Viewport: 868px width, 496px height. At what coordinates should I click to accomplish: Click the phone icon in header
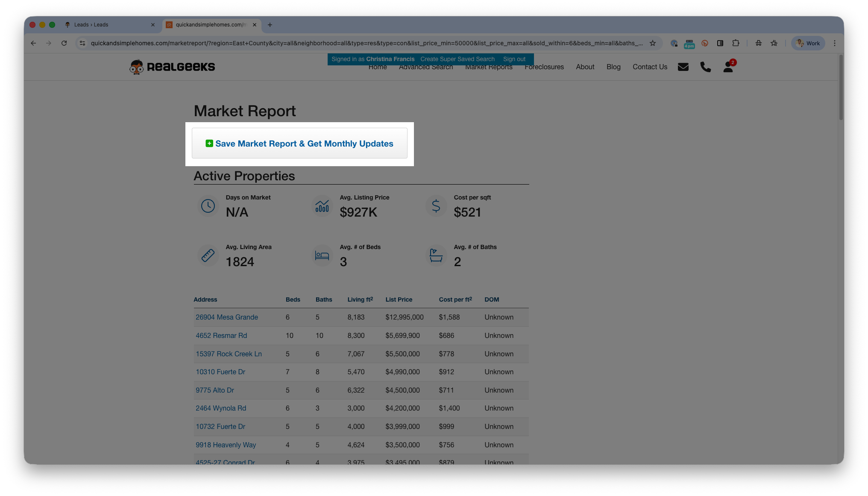tap(705, 67)
